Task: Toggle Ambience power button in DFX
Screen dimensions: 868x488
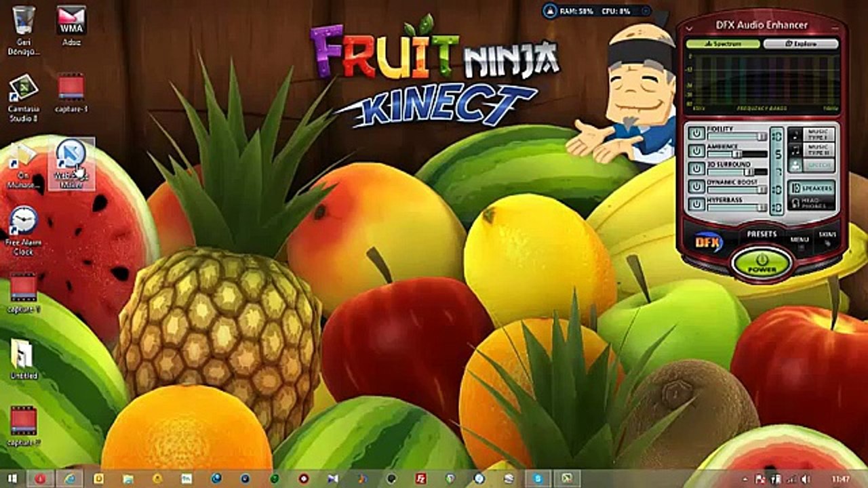Action: 695,150
